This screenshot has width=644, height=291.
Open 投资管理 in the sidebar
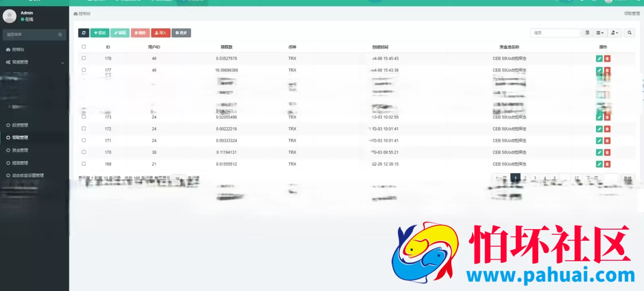click(x=35, y=125)
